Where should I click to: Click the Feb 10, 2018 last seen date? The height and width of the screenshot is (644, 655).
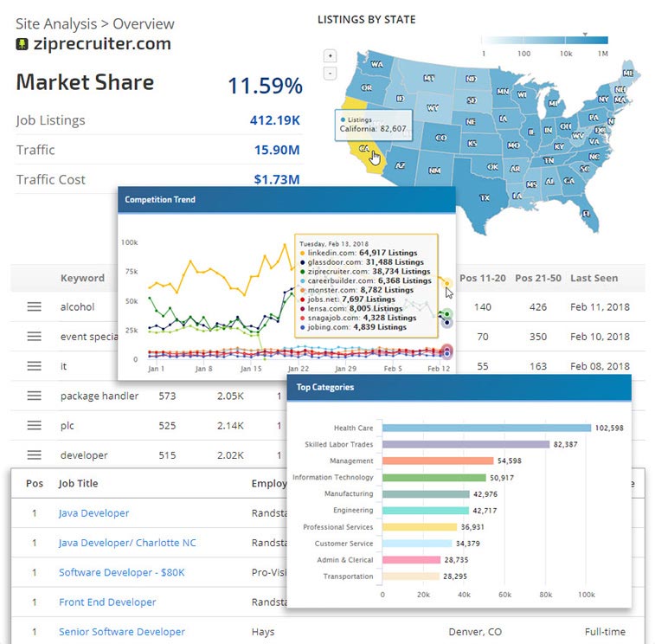(x=600, y=337)
